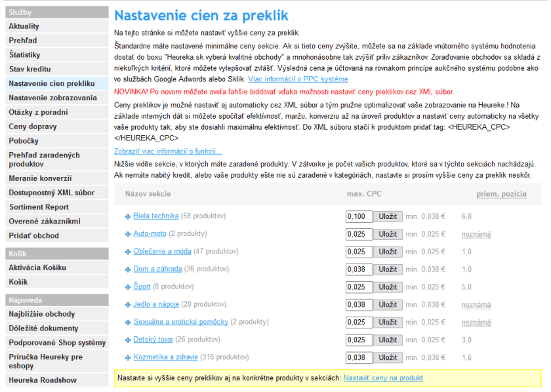Click Uložiť in the Šport row
This screenshot has width=551, height=392.
(x=388, y=287)
